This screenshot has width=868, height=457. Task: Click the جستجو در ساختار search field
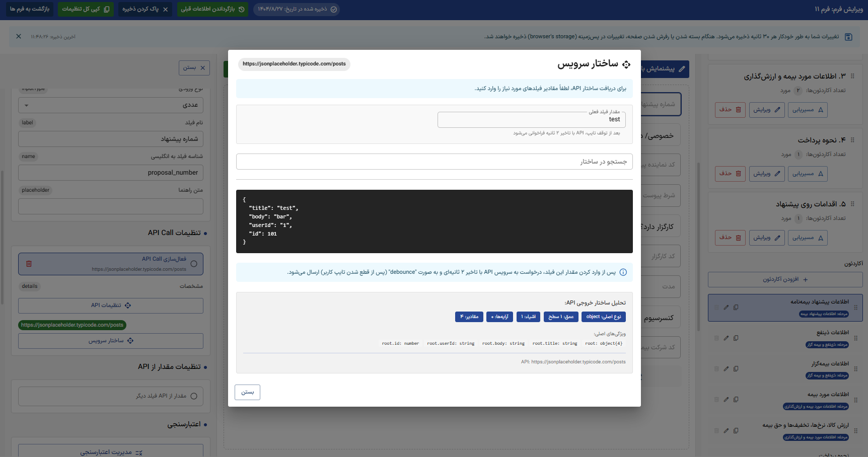point(434,161)
